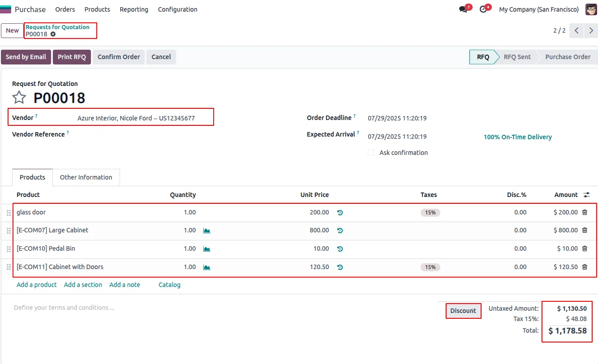Click the Discount button
This screenshot has height=364, width=598.
point(463,311)
